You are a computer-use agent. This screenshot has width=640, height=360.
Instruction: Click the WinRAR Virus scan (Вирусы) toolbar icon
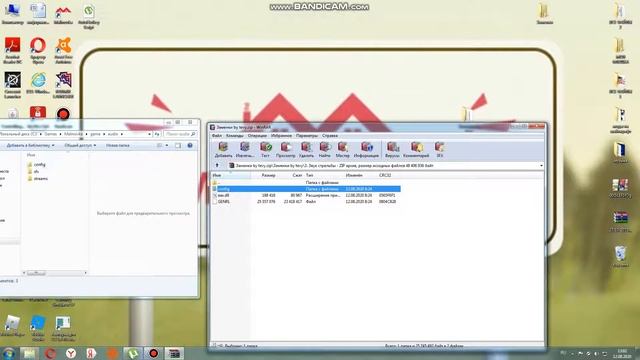coord(392,149)
